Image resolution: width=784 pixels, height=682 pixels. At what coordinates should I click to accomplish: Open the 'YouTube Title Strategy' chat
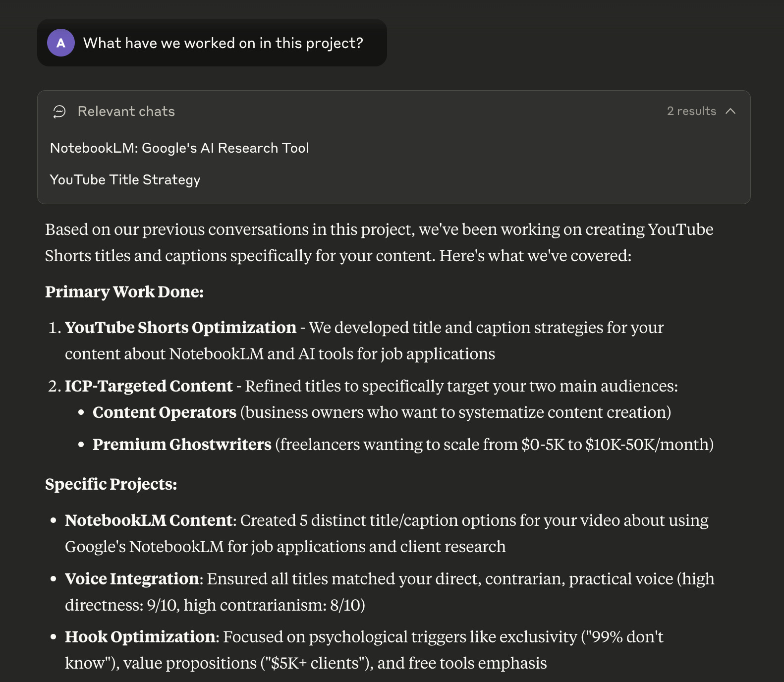pyautogui.click(x=125, y=179)
